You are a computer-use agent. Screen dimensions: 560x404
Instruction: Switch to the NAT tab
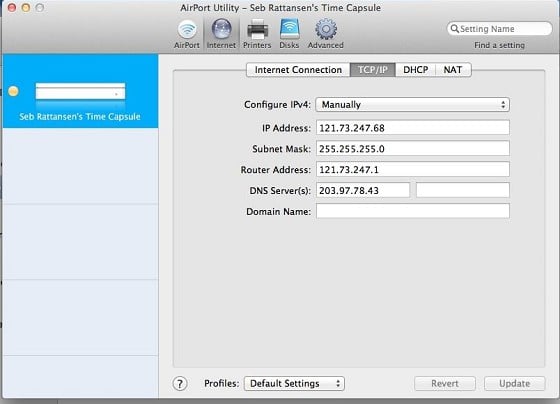453,70
